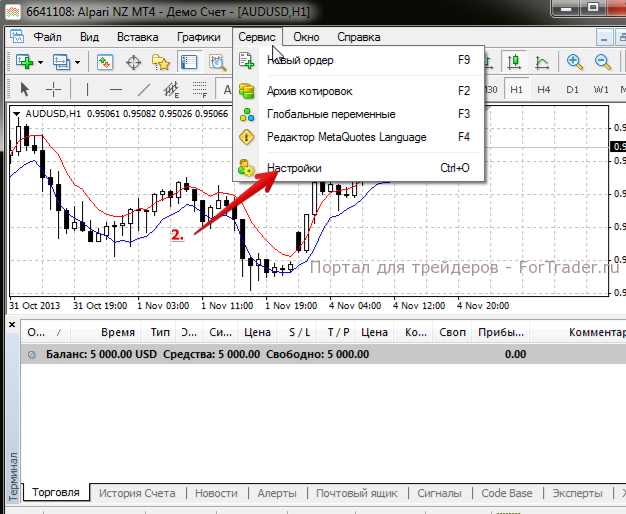Zoom out of the chart
Screen dimensions: 626x514
point(602,62)
